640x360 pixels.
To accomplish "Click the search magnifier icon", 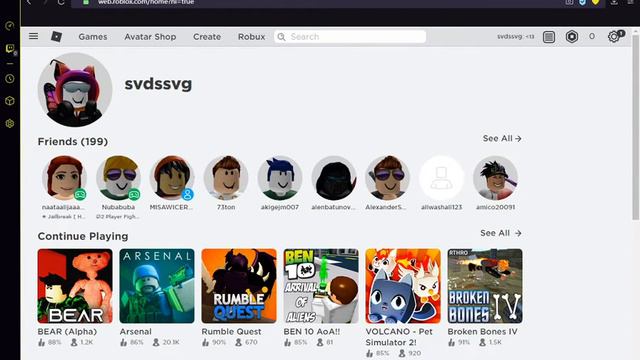I will click(x=281, y=37).
